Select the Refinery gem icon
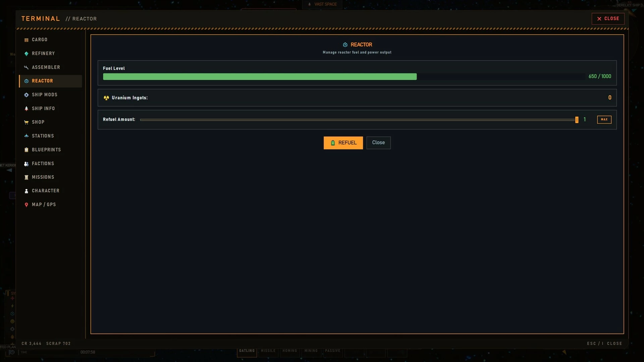 pyautogui.click(x=26, y=54)
